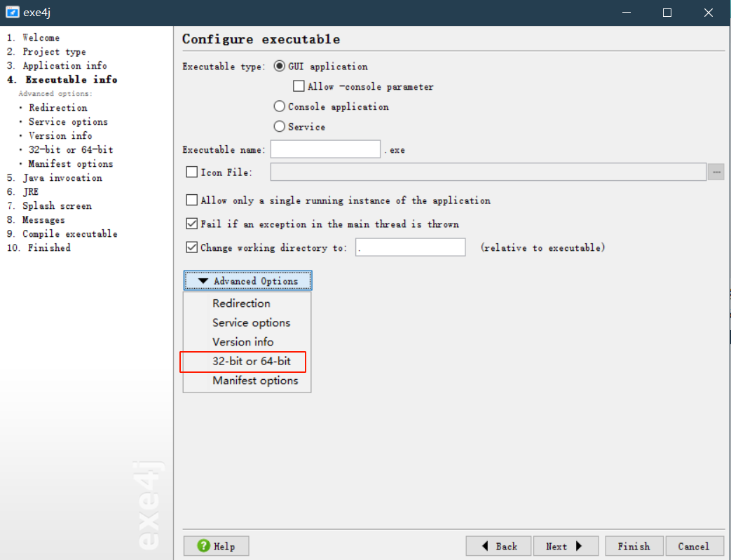731x560 pixels.
Task: Open Version info in the sidebar steps
Action: point(60,136)
